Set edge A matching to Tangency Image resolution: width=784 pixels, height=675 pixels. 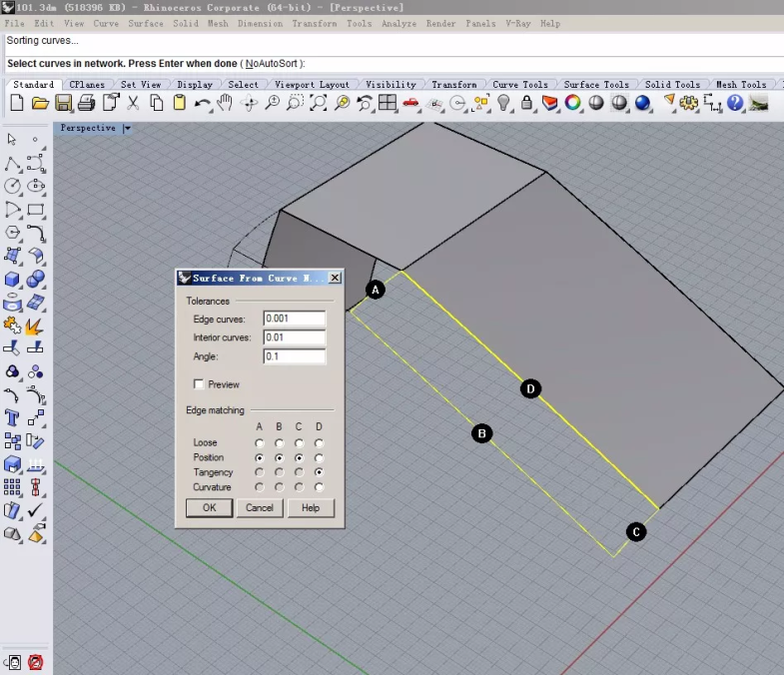click(260, 472)
